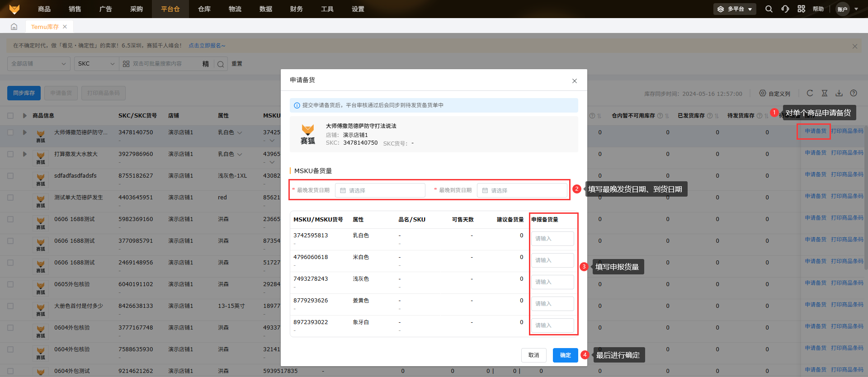Click the fox logo in the top bar
Screen dimensions: 868x377
14,9
